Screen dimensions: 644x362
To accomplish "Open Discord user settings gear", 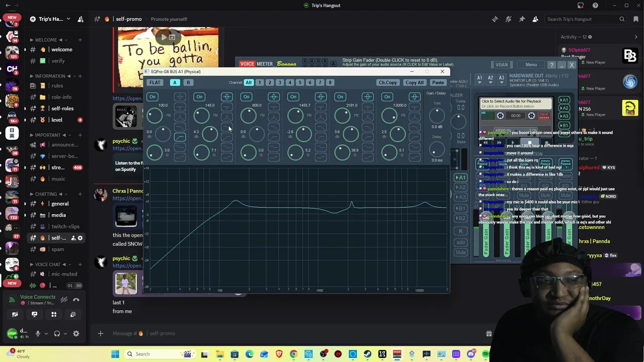I will (x=76, y=333).
